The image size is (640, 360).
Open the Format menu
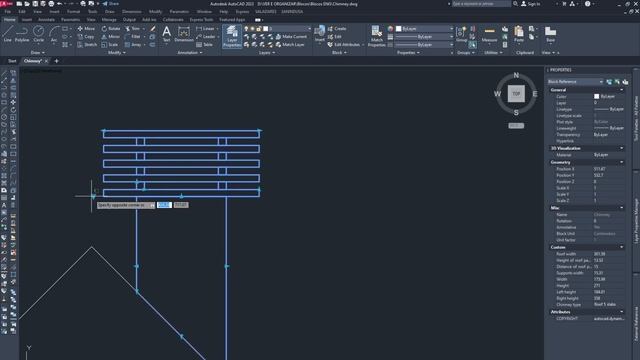click(73, 12)
